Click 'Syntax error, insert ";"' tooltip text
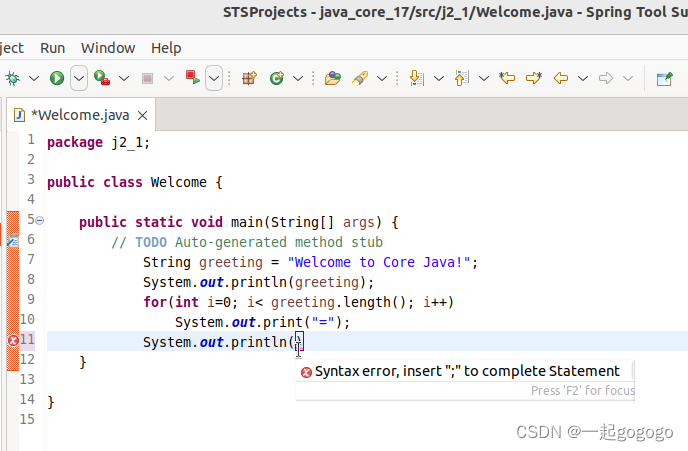Viewport: 688px width, 451px height. (x=467, y=372)
